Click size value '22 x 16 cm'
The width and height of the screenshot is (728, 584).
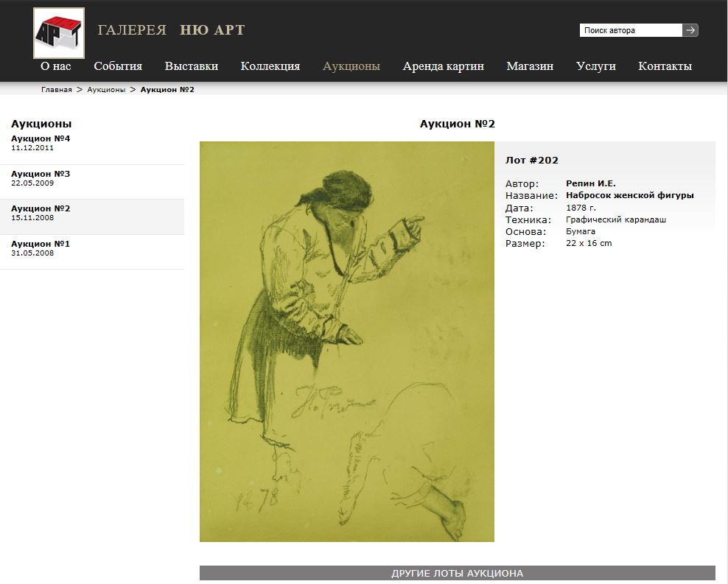click(x=589, y=243)
